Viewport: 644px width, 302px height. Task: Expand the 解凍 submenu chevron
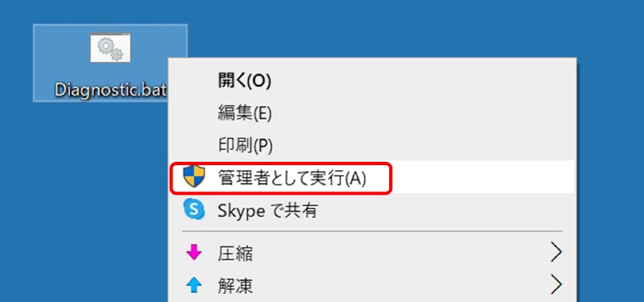point(555,284)
